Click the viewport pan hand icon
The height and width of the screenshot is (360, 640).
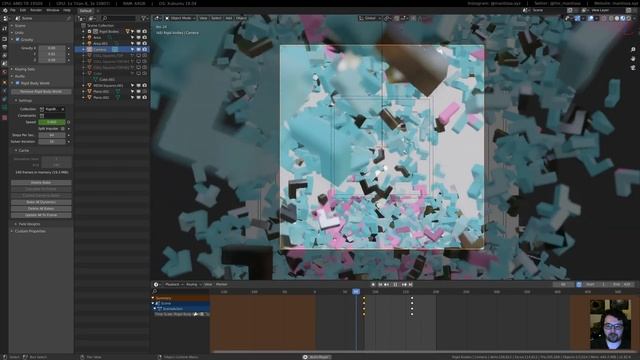[633, 59]
